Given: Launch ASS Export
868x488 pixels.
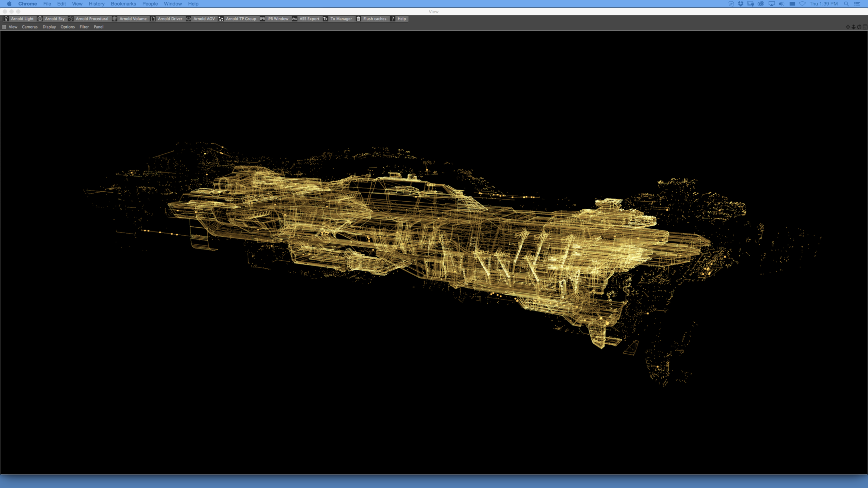Looking at the screenshot, I should (x=294, y=19).
